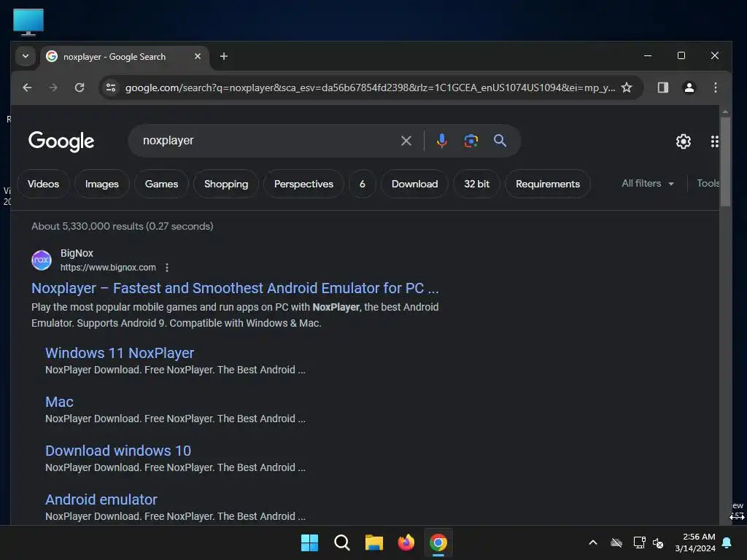Select the Images filter
This screenshot has width=747, height=560.
[102, 184]
